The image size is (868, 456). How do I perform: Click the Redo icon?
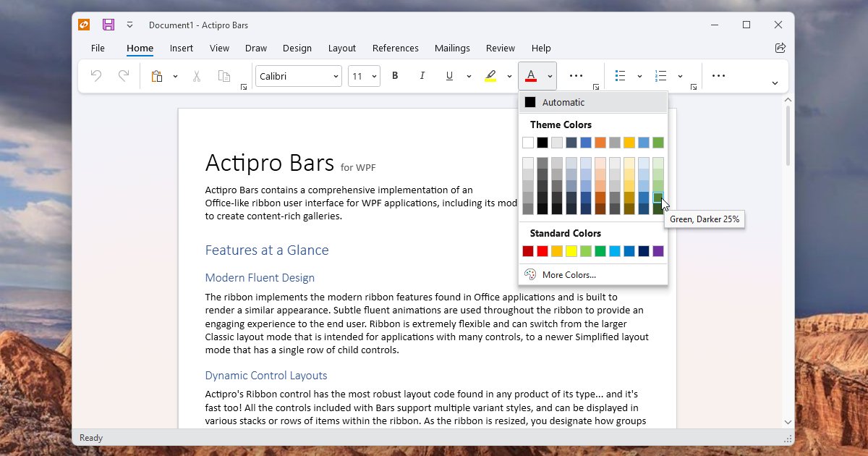point(124,76)
